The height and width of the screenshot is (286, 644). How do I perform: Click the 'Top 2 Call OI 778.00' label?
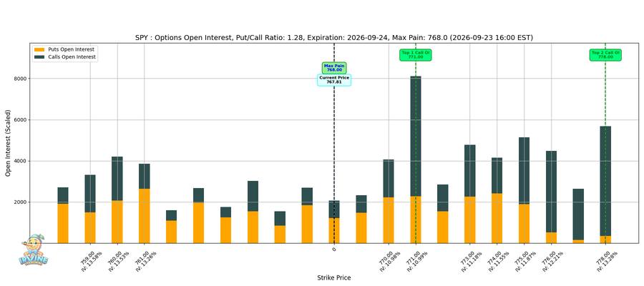click(x=605, y=55)
